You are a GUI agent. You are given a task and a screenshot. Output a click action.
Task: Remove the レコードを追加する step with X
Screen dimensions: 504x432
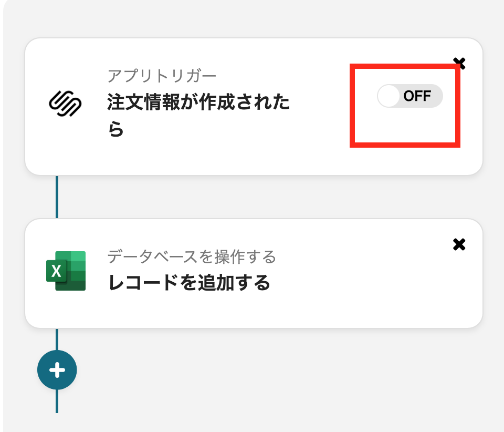tap(459, 244)
